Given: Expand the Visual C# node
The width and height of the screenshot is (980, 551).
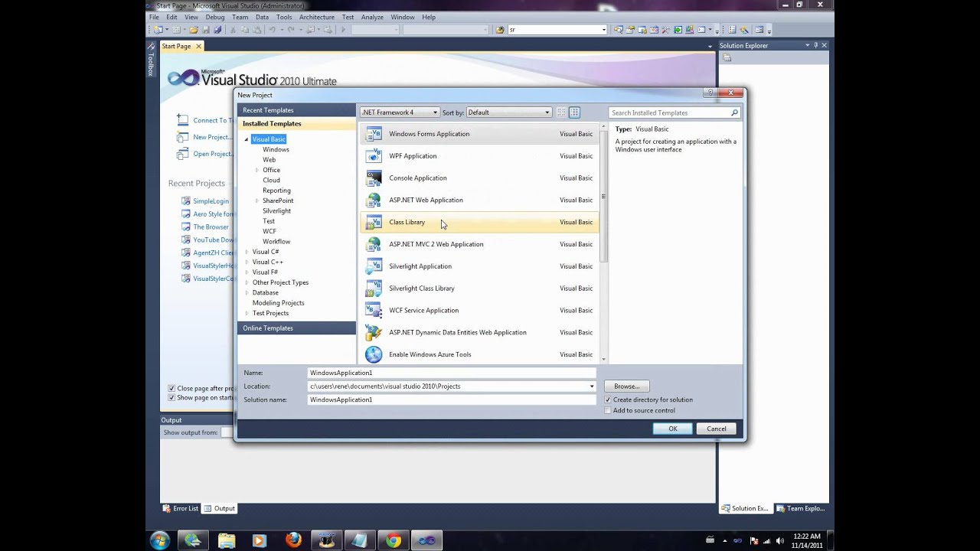Looking at the screenshot, I should (x=247, y=252).
